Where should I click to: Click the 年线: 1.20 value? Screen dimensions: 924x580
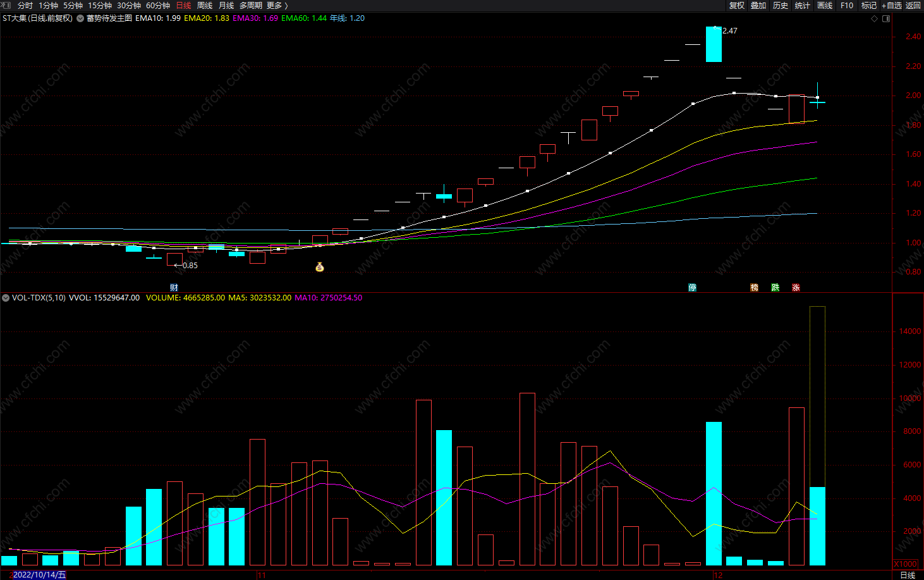click(x=347, y=18)
